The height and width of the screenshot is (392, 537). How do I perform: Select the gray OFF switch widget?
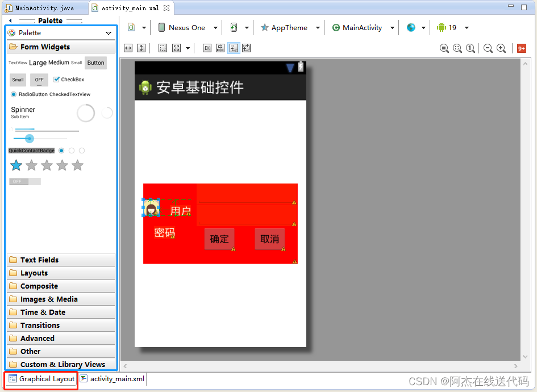point(25,181)
